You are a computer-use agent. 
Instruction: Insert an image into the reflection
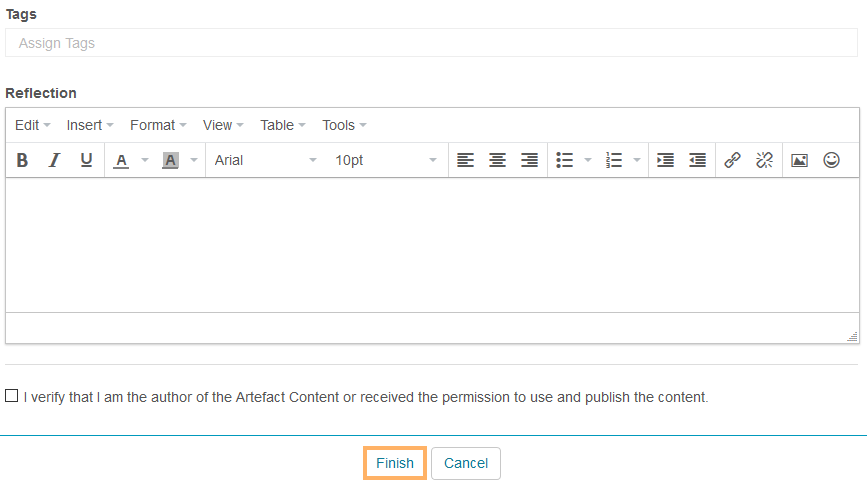pos(799,160)
